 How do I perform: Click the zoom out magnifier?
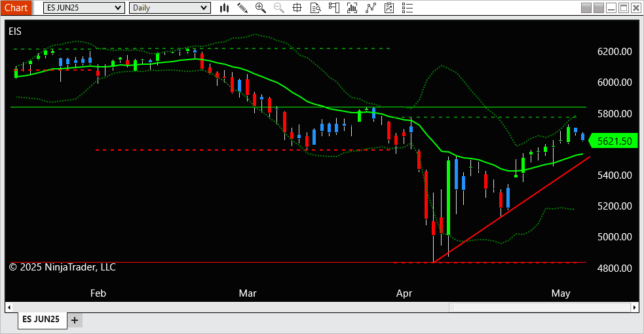pyautogui.click(x=279, y=8)
